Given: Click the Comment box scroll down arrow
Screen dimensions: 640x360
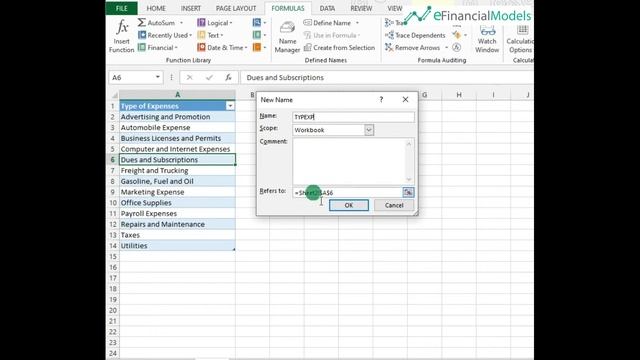Looking at the screenshot, I should [409, 180].
